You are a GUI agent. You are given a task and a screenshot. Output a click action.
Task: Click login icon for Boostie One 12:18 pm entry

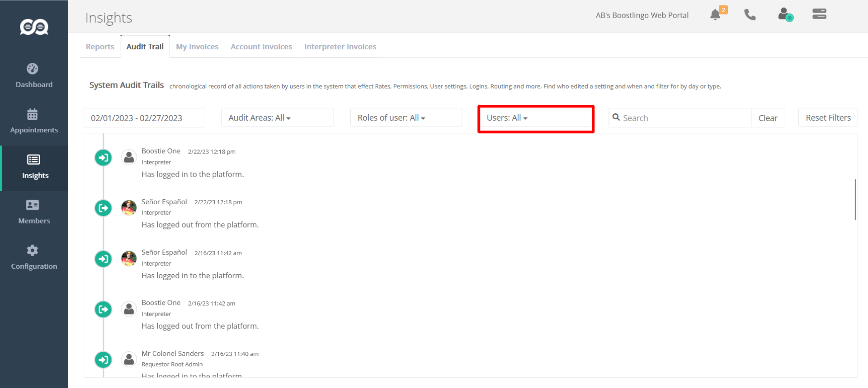click(104, 158)
